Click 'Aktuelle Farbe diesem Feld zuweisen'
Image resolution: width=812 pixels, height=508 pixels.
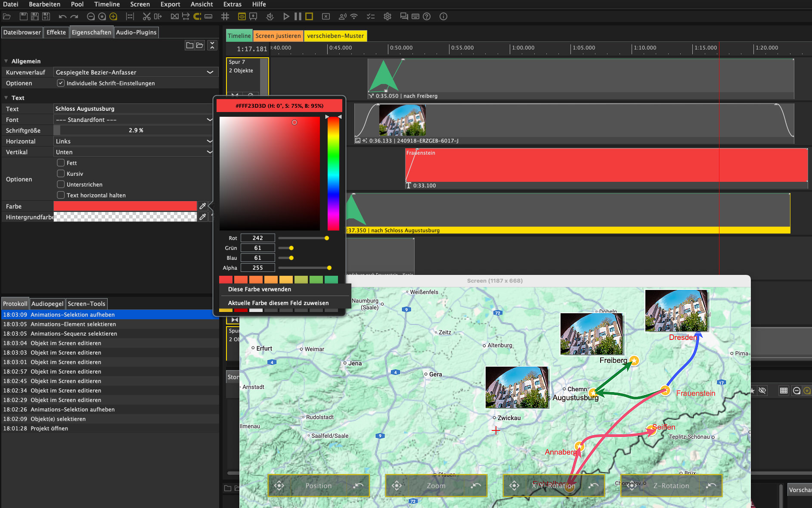278,303
